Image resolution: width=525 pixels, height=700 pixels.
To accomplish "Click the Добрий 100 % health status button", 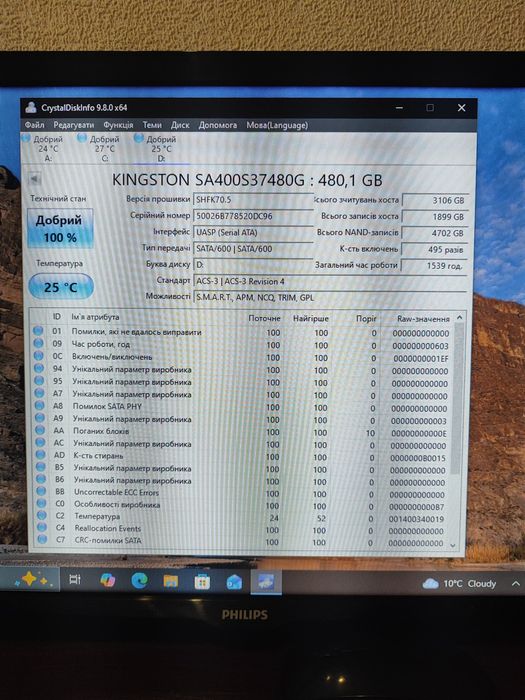I will pyautogui.click(x=60, y=229).
